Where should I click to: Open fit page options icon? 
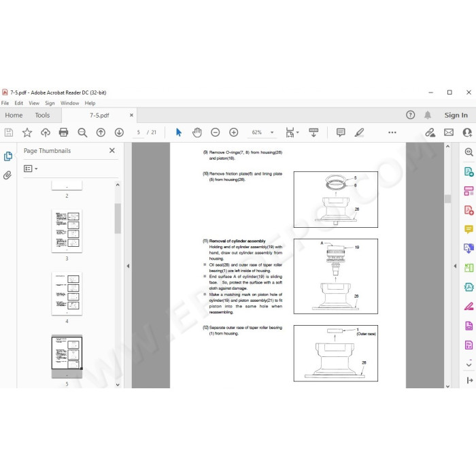[292, 133]
